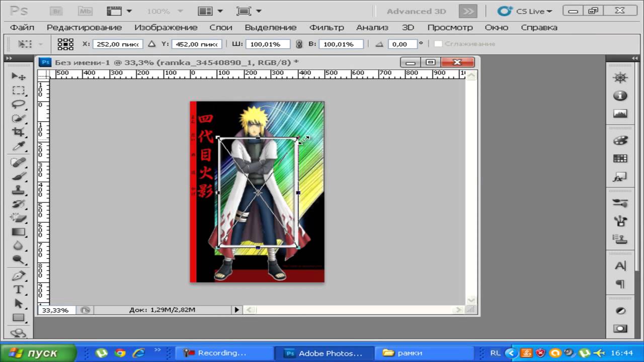Select the Horizontal Type tool
The height and width of the screenshot is (362, 644).
(x=19, y=290)
